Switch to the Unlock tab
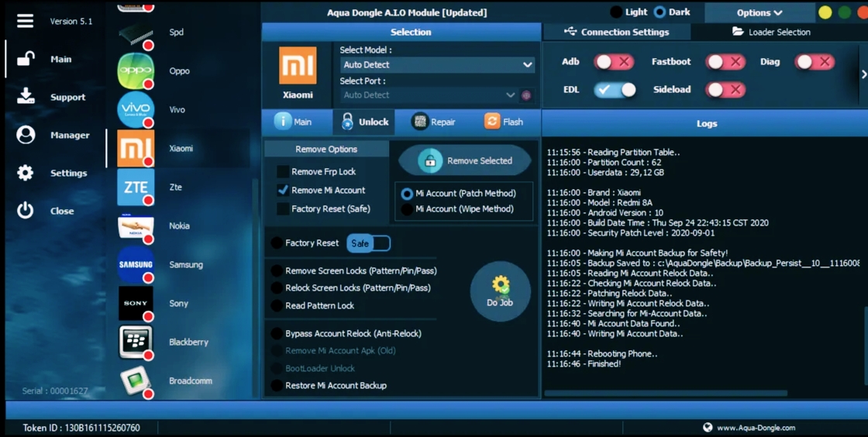This screenshot has width=868, height=437. pos(364,122)
